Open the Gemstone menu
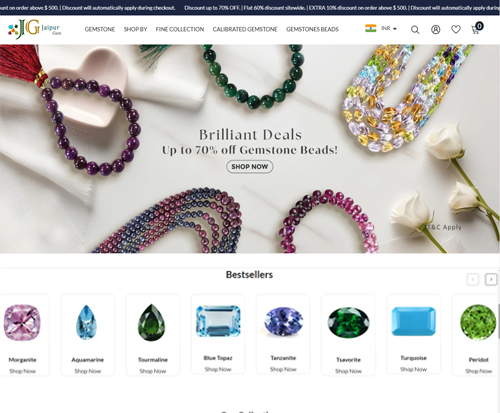 (x=100, y=29)
